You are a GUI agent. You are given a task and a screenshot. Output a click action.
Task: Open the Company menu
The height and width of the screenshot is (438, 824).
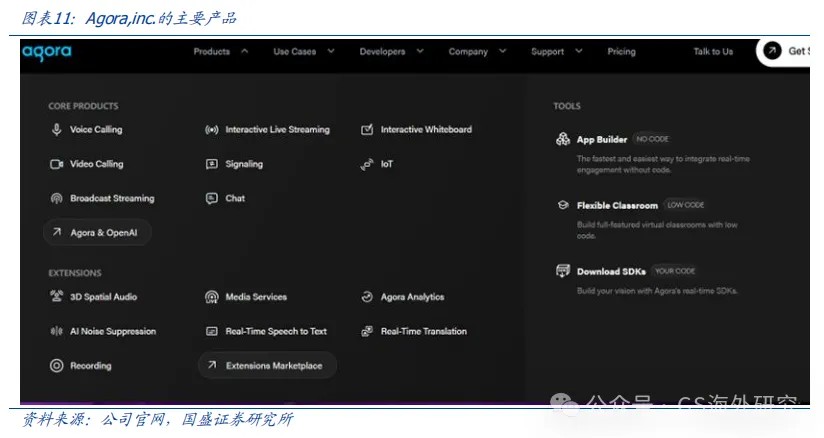(468, 52)
